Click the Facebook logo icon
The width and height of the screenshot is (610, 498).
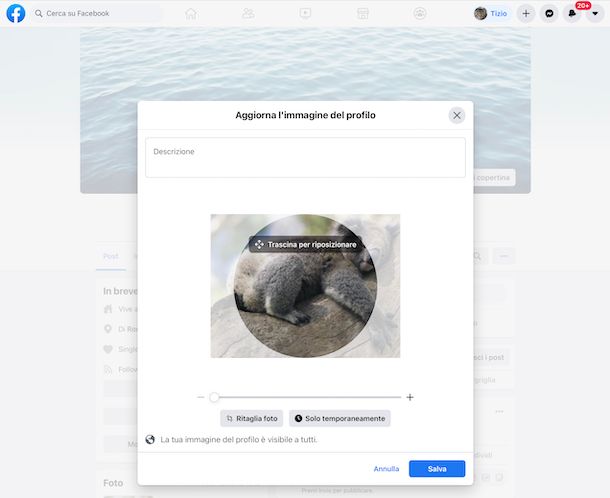click(x=16, y=13)
